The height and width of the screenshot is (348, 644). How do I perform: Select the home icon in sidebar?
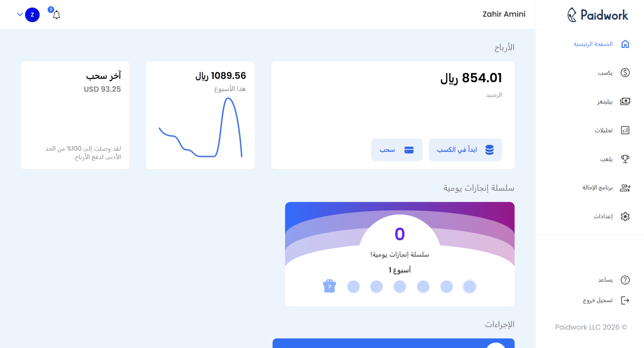click(x=625, y=44)
